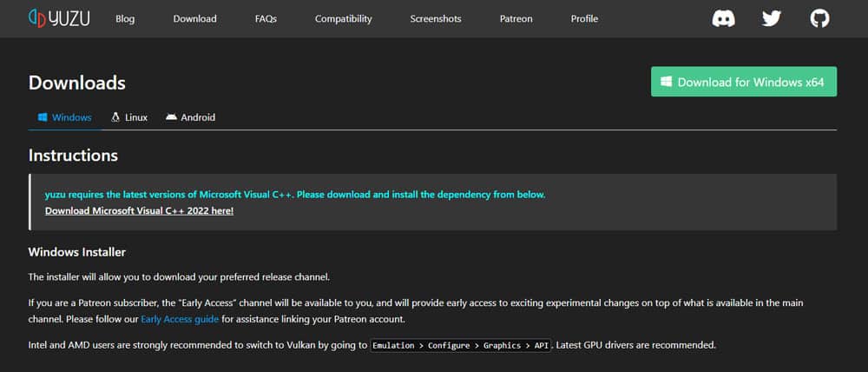Open the FAQs page

point(266,18)
